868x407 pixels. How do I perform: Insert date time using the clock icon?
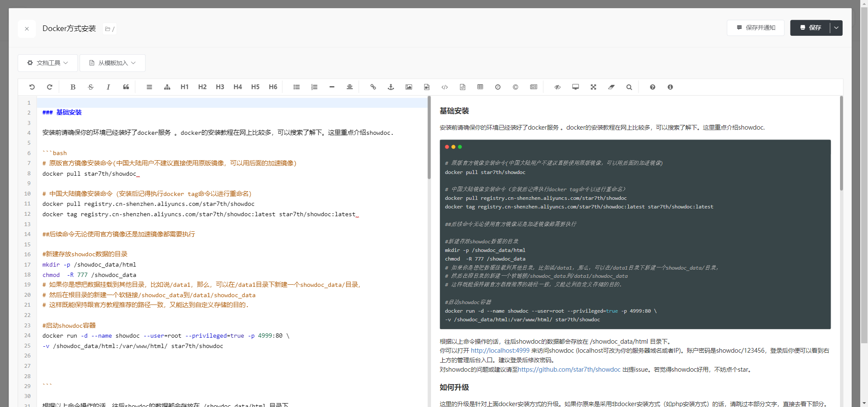click(x=498, y=87)
